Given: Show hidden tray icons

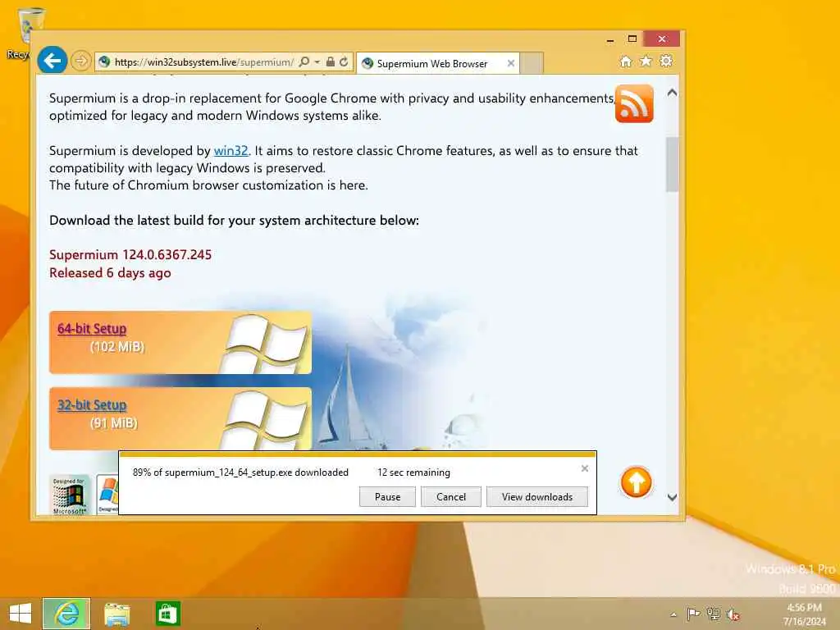Looking at the screenshot, I should tap(673, 614).
